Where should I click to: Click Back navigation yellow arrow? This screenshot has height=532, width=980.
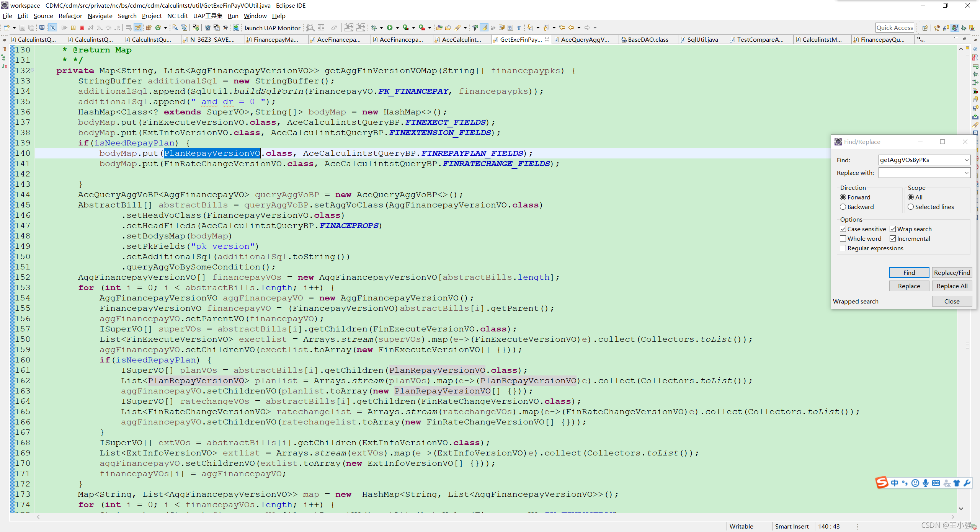(x=571, y=28)
